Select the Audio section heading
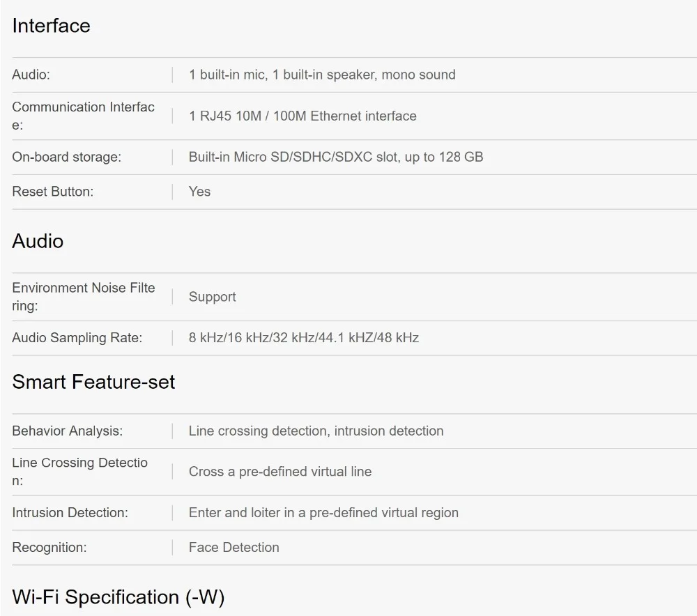697x616 pixels. click(38, 241)
